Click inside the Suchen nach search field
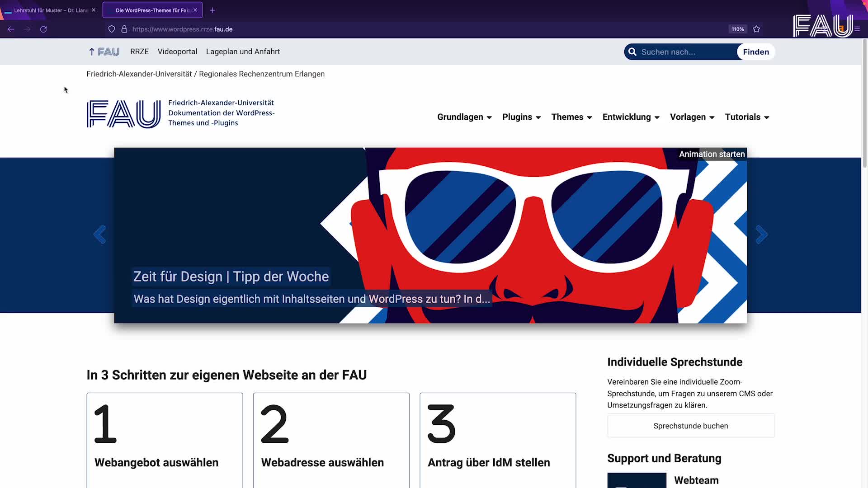 (x=683, y=52)
